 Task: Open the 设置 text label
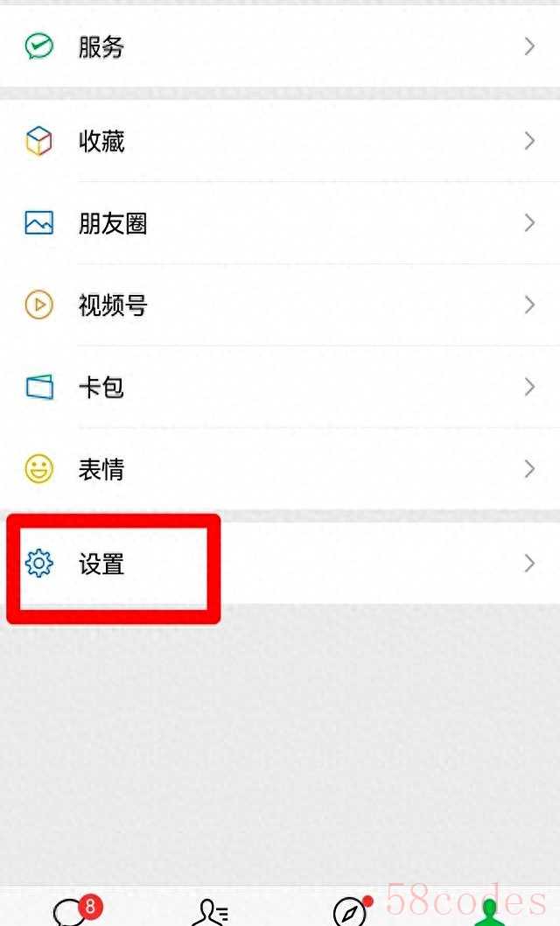[101, 564]
